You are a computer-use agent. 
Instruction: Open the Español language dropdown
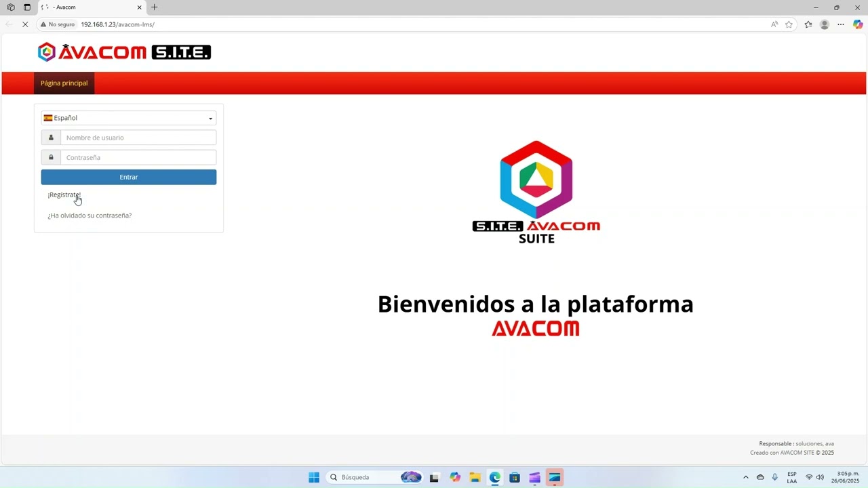(129, 118)
